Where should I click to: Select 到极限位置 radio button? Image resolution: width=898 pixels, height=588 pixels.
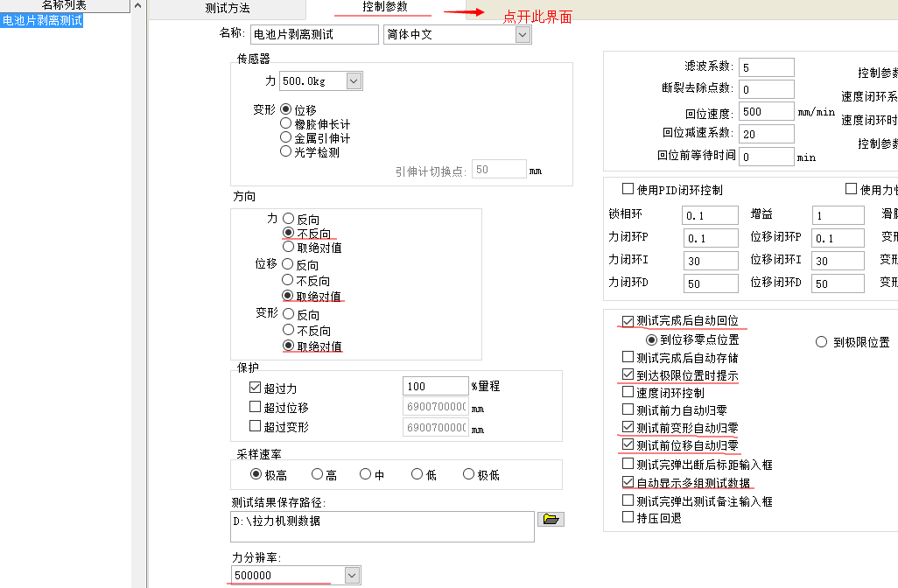(x=821, y=341)
